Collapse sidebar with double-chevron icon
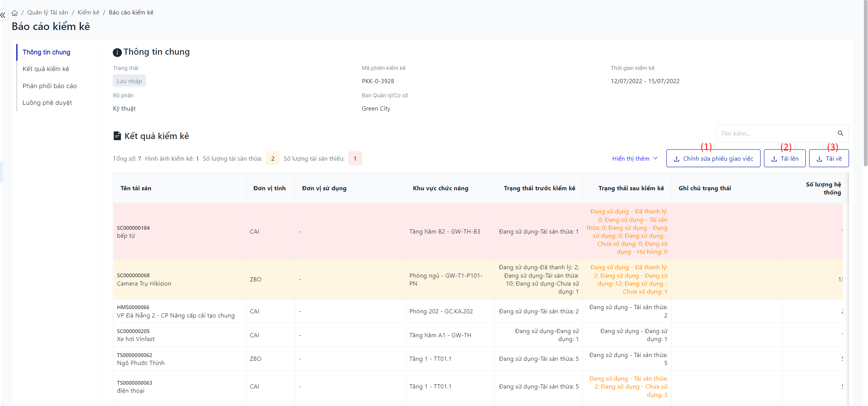868x406 pixels. pyautogui.click(x=3, y=15)
